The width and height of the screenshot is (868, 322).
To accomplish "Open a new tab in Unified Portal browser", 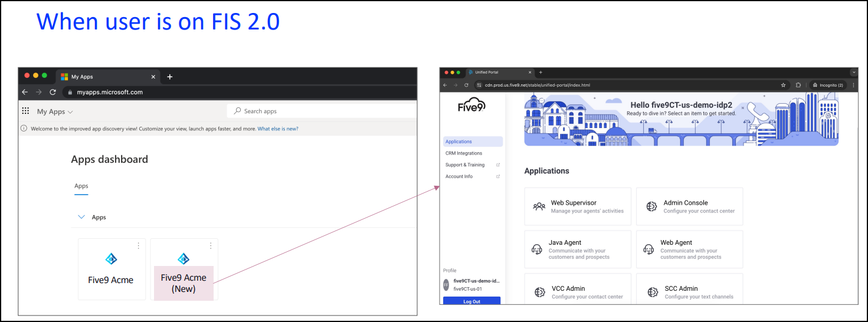I will pos(541,72).
